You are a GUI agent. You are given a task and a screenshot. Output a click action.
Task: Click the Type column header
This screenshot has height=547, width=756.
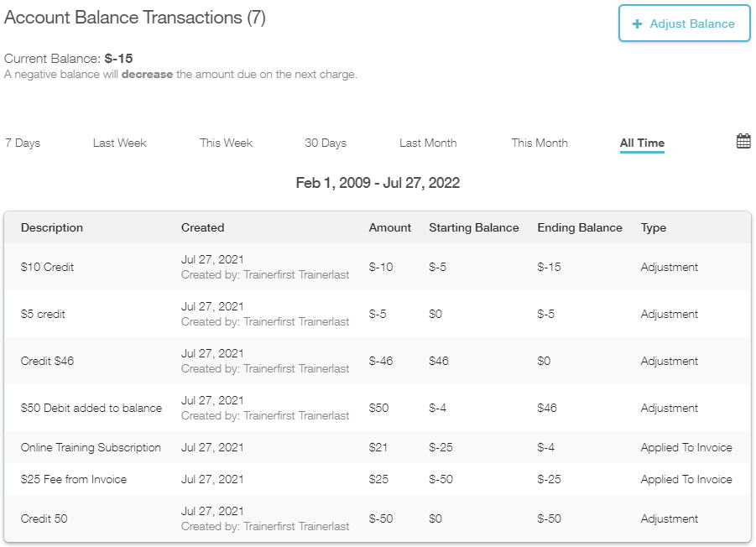click(x=653, y=227)
